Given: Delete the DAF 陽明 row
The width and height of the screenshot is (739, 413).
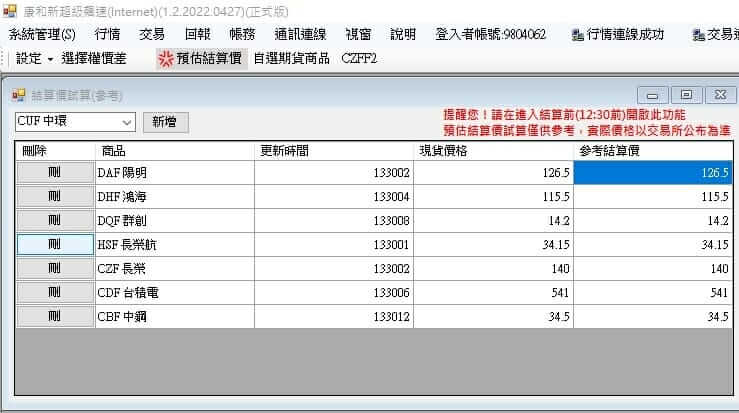Looking at the screenshot, I should click(55, 173).
